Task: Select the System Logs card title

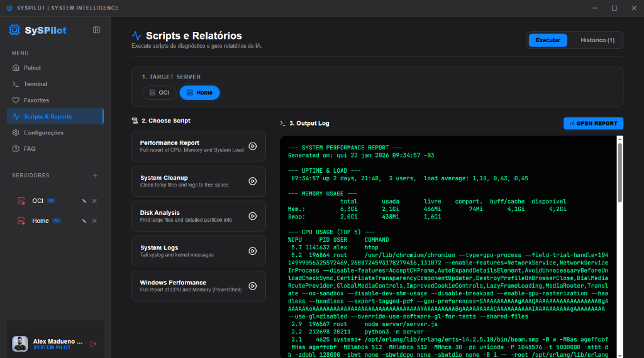Action: tap(159, 247)
